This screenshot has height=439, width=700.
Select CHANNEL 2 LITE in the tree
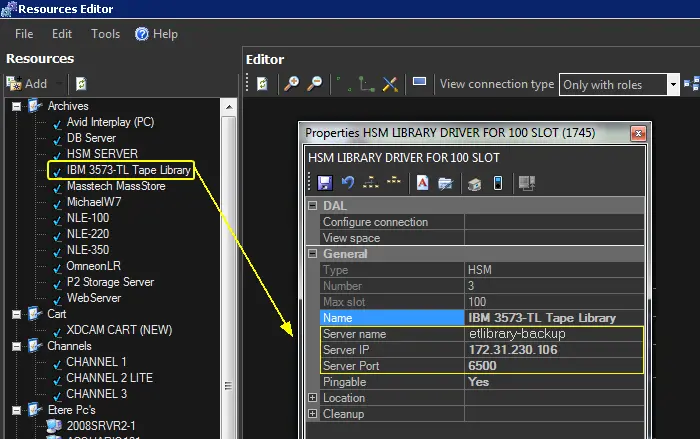110,378
